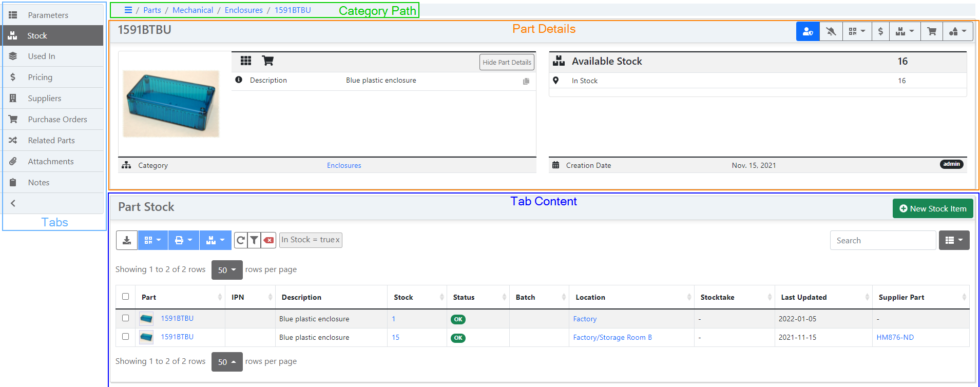The width and height of the screenshot is (980, 387).
Task: Click the shopping cart order icon in header
Action: [x=931, y=32]
